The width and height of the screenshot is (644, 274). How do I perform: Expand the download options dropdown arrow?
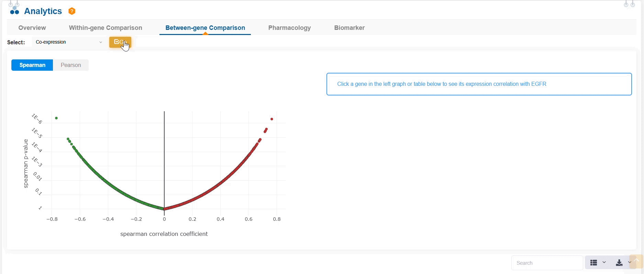click(629, 263)
